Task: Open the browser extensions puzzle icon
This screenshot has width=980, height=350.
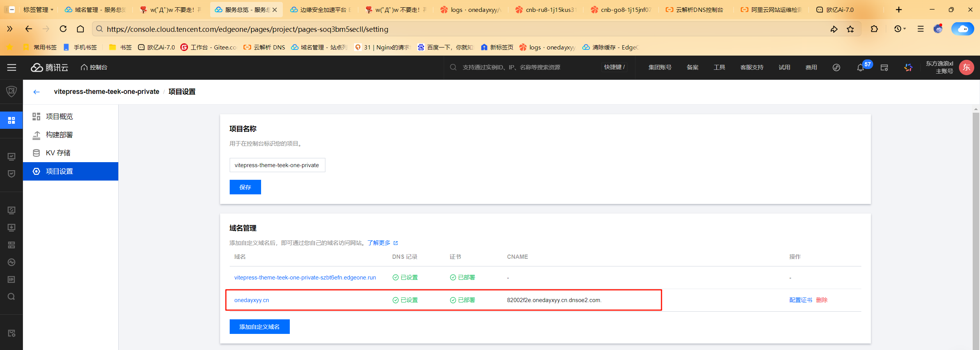Action: pyautogui.click(x=874, y=29)
